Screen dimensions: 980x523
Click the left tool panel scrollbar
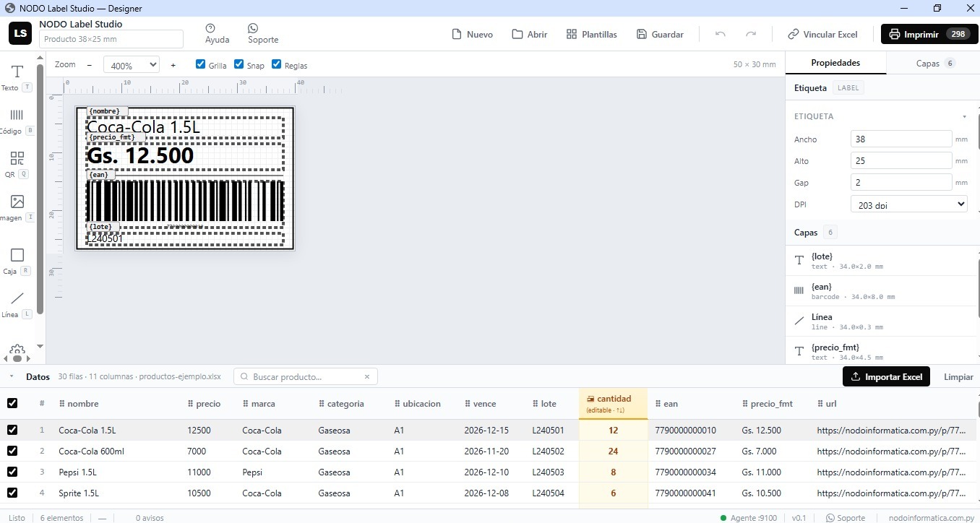40,188
